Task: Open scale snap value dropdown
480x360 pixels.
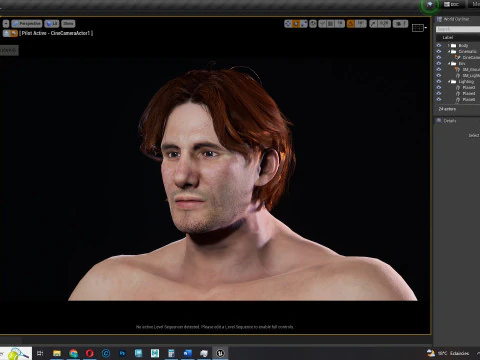Action: pyautogui.click(x=384, y=24)
